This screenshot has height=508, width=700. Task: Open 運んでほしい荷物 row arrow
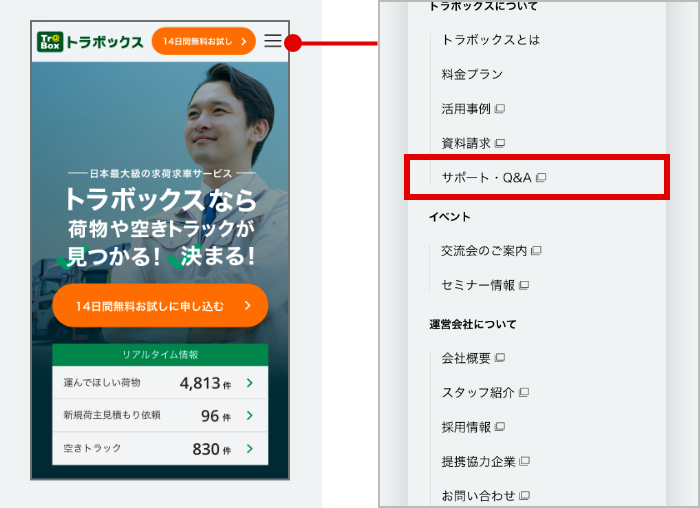point(250,383)
